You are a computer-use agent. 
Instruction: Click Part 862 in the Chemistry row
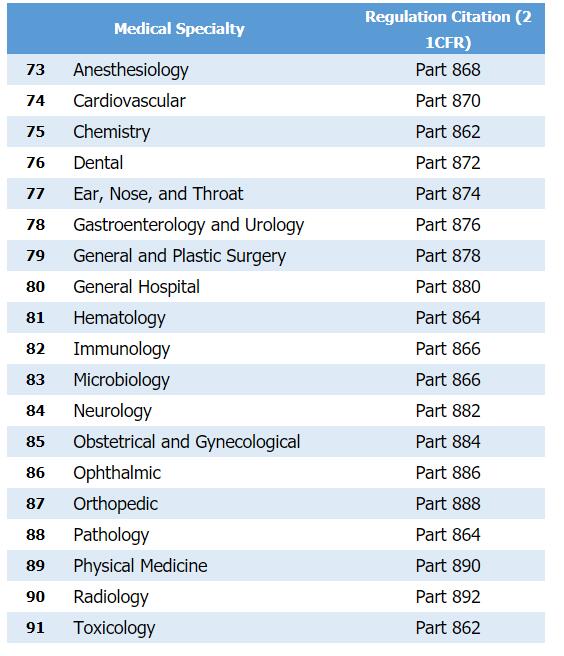click(x=448, y=132)
